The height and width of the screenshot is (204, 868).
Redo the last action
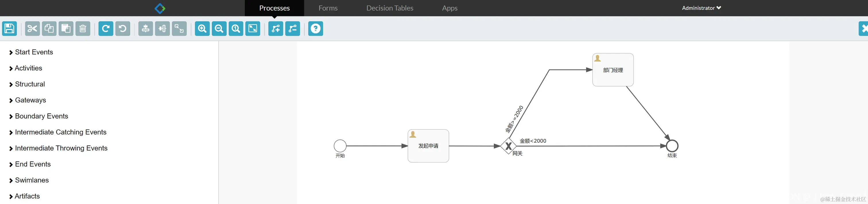click(x=106, y=29)
